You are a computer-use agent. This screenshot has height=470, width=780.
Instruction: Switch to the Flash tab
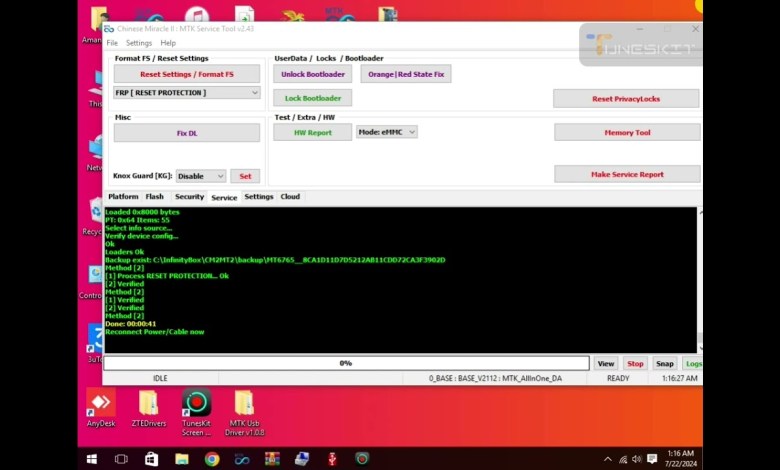point(154,197)
